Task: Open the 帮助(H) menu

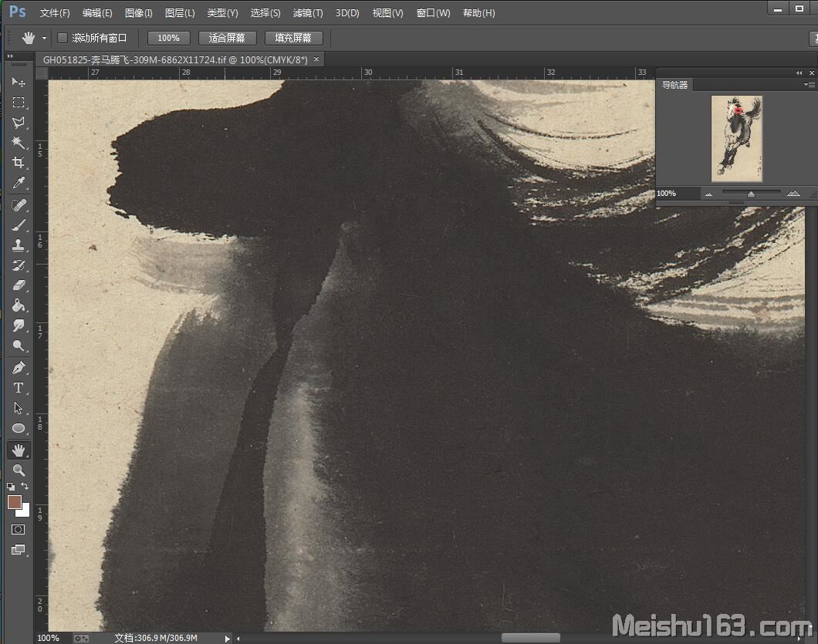Action: 479,13
